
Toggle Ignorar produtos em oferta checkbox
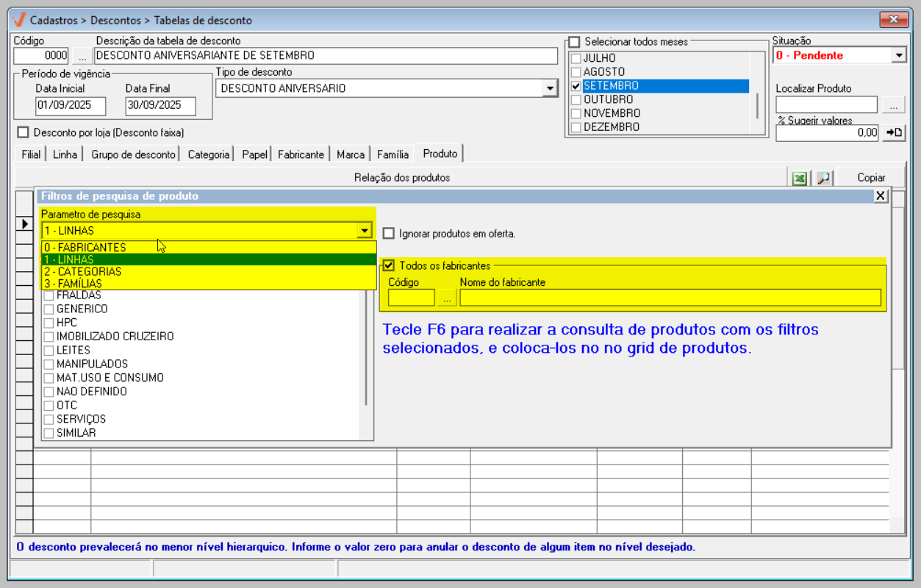pos(389,234)
